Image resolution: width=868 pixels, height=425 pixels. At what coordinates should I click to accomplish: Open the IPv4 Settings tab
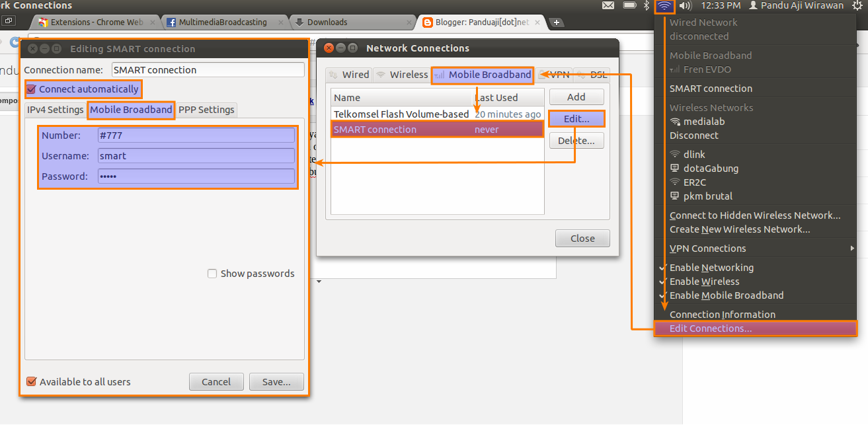click(56, 110)
